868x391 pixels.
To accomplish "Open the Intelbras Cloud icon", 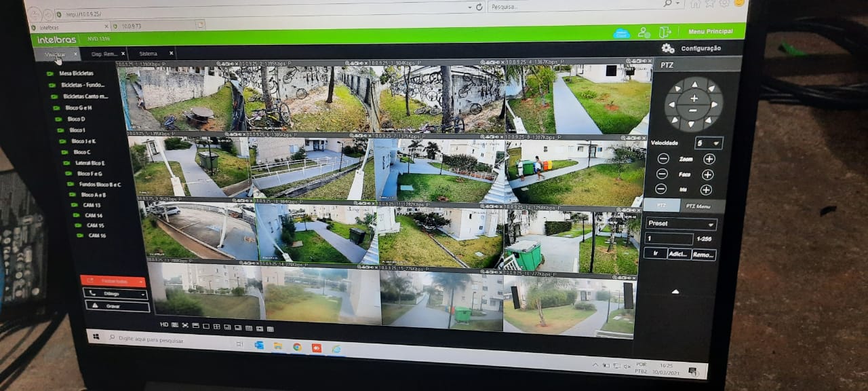I will [x=621, y=33].
